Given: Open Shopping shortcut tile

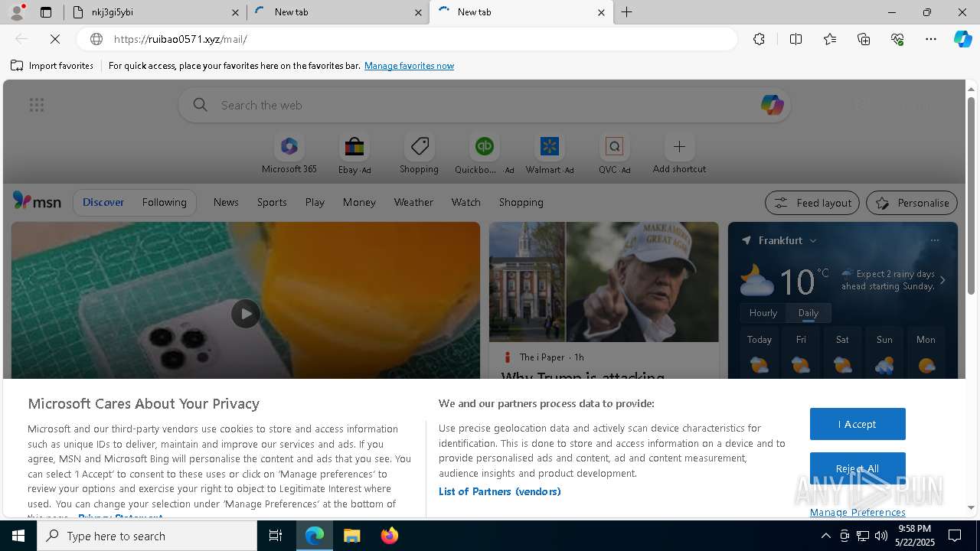Looking at the screenshot, I should click(x=419, y=154).
